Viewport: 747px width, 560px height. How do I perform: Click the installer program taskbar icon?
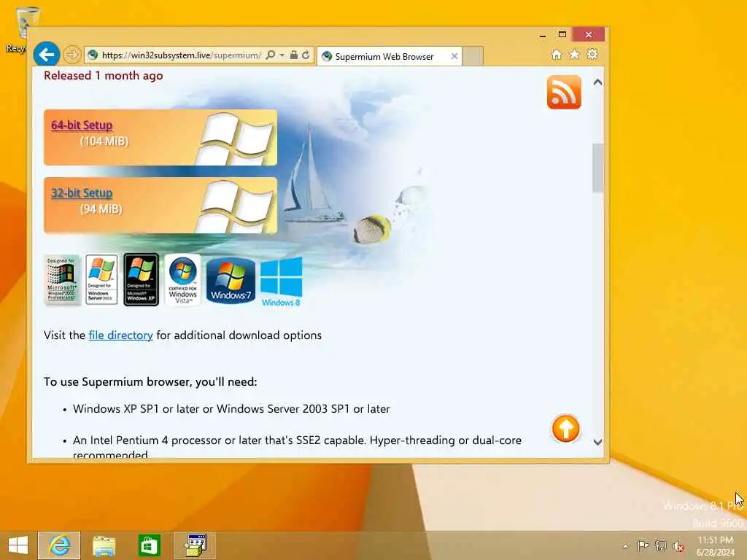pos(195,545)
